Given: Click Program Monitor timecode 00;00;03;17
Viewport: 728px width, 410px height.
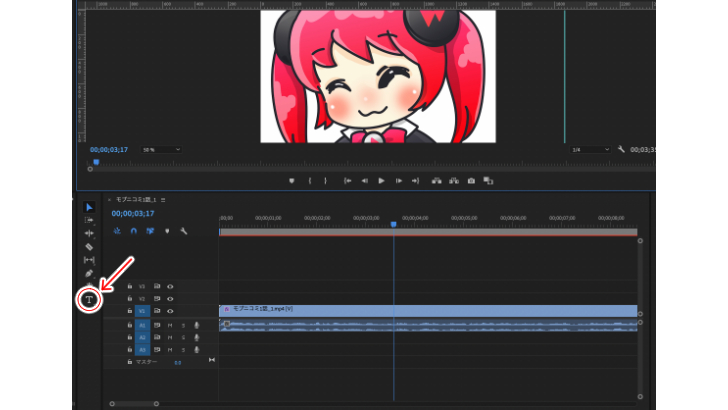Looking at the screenshot, I should (109, 150).
